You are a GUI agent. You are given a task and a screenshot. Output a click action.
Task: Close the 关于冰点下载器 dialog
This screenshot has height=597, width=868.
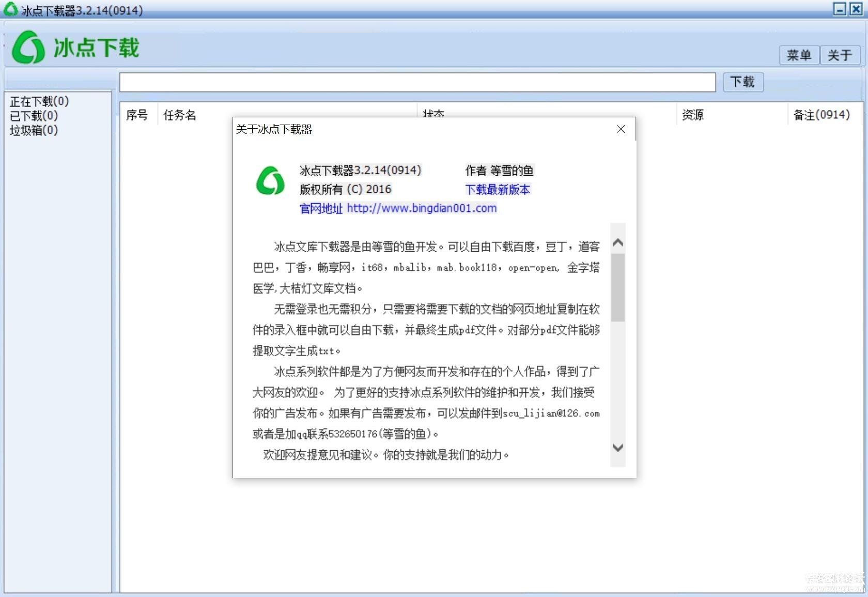point(621,129)
